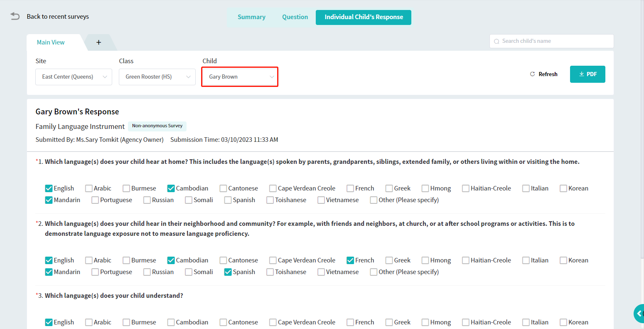
Task: Uncheck Spanish in question 2
Action: click(228, 272)
